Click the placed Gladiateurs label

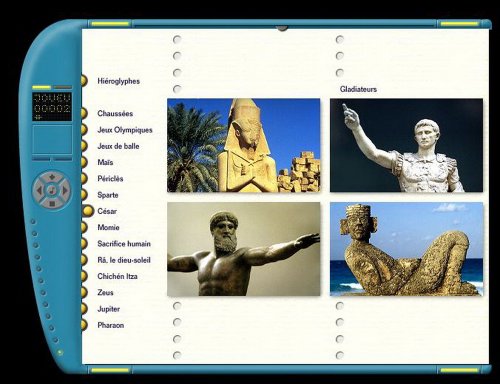[358, 89]
